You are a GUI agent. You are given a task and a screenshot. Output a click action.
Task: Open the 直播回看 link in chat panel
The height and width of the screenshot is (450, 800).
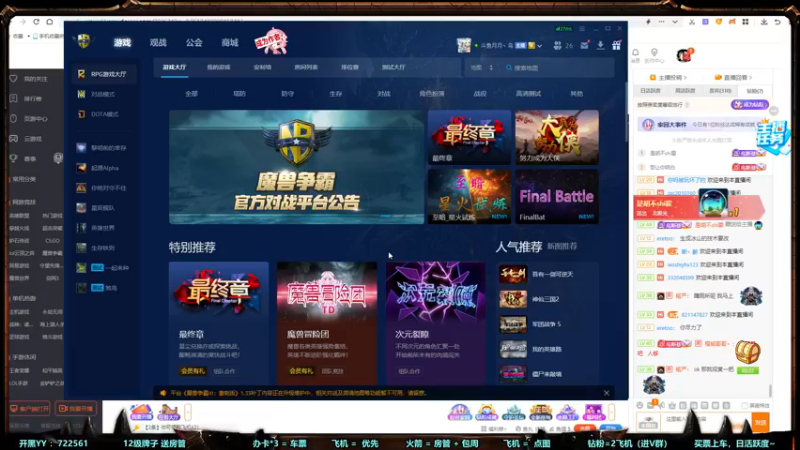733,78
